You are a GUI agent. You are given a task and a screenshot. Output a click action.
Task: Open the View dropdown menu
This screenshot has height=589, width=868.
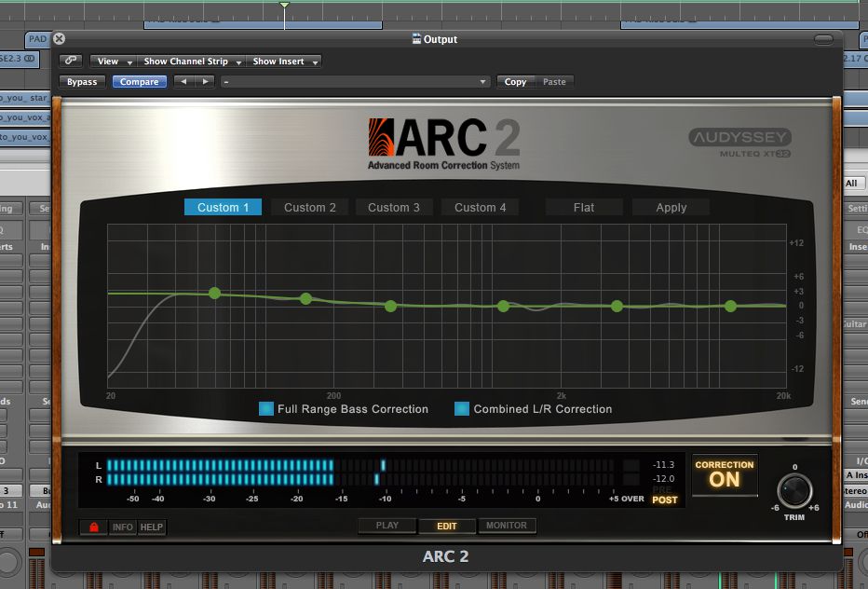(x=114, y=61)
